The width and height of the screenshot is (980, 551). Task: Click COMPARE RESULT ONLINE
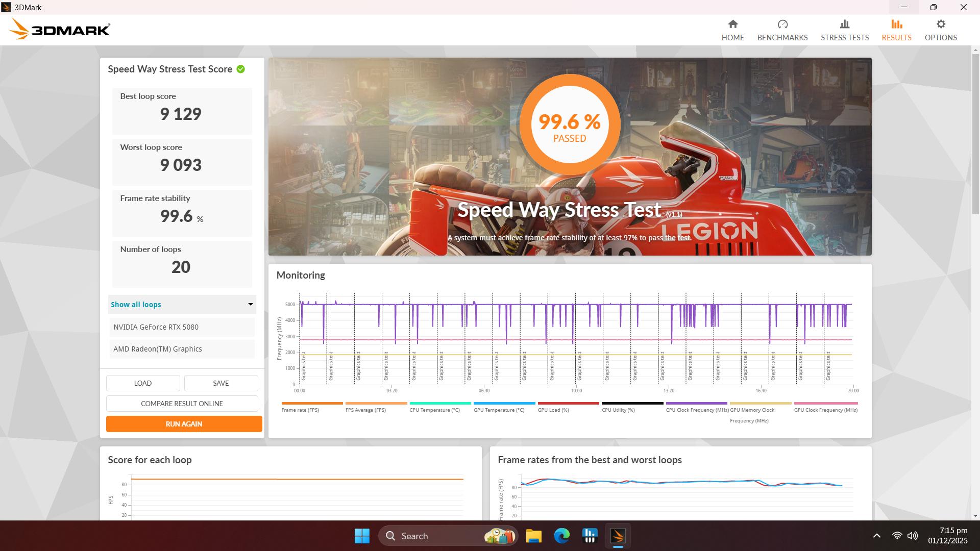tap(182, 404)
